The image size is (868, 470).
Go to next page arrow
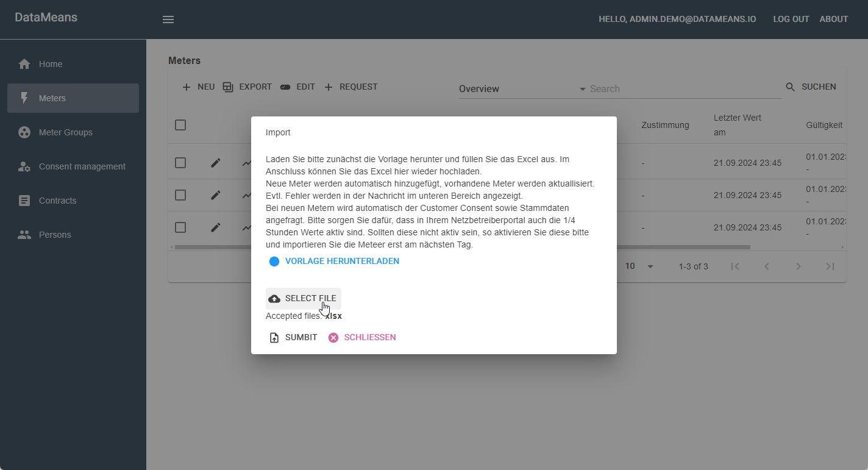(x=798, y=266)
